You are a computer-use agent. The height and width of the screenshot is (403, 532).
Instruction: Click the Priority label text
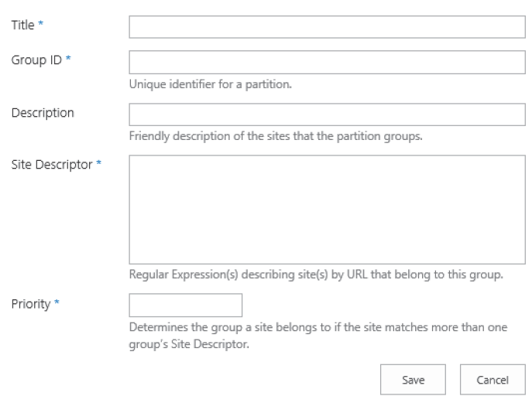pos(30,303)
